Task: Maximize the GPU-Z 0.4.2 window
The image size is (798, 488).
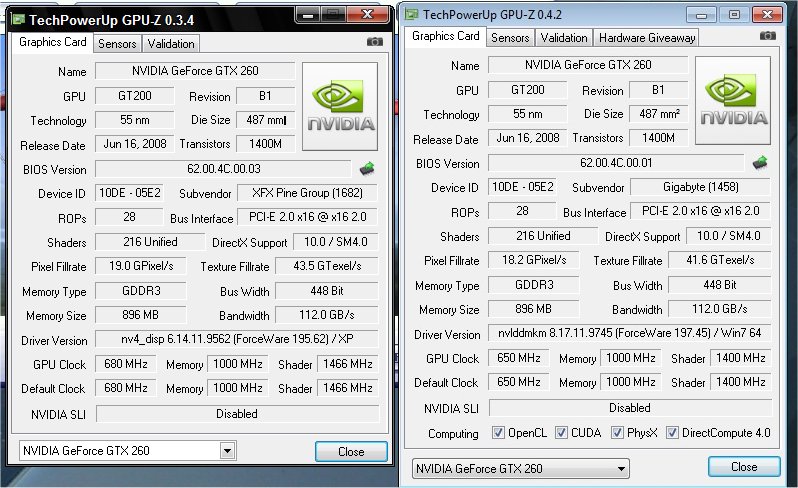Action: (x=734, y=15)
